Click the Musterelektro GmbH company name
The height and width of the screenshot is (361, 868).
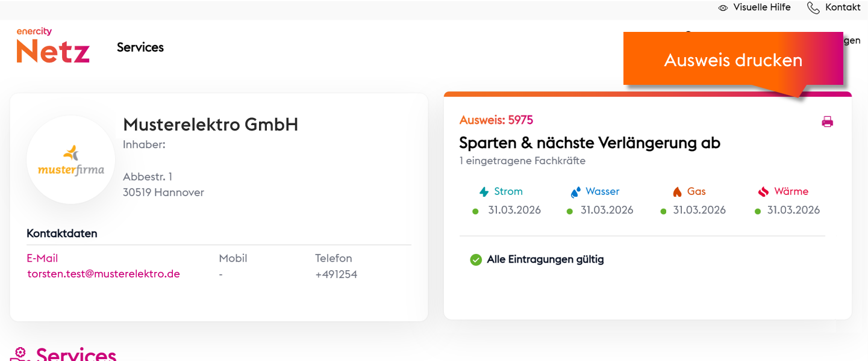click(210, 125)
